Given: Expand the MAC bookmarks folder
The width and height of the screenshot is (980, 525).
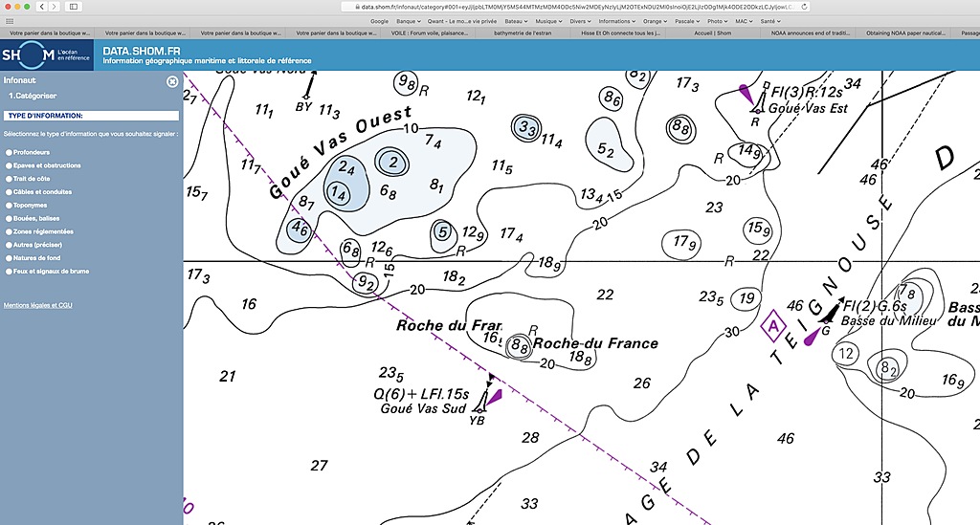Looking at the screenshot, I should coord(744,21).
